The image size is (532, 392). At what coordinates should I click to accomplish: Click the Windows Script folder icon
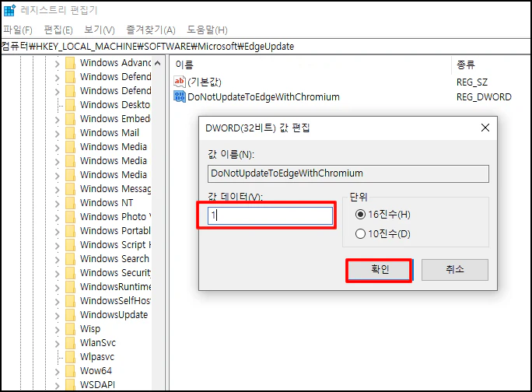(70, 245)
